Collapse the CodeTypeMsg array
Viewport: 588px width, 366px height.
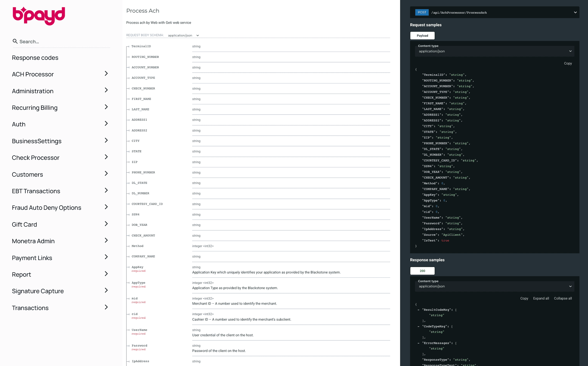418,326
